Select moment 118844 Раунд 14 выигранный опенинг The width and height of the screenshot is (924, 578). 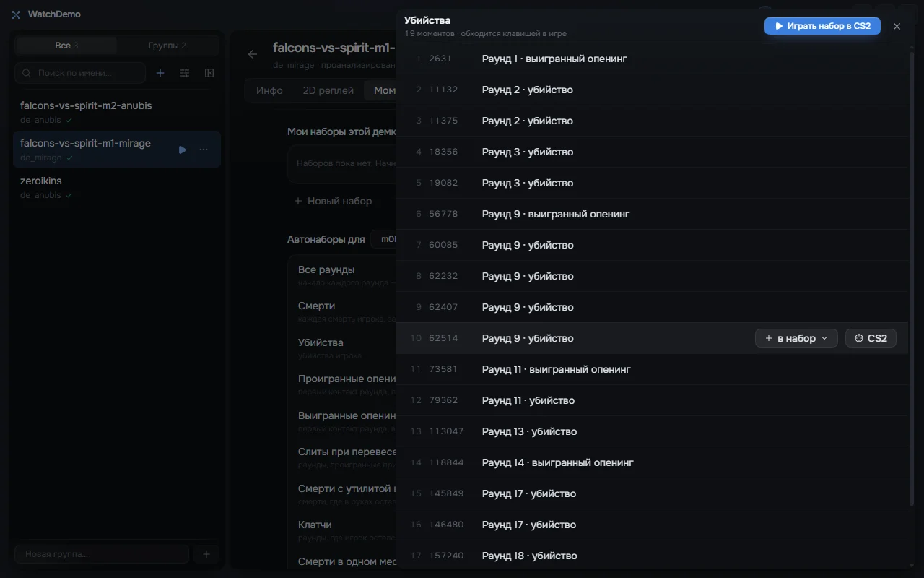point(652,462)
